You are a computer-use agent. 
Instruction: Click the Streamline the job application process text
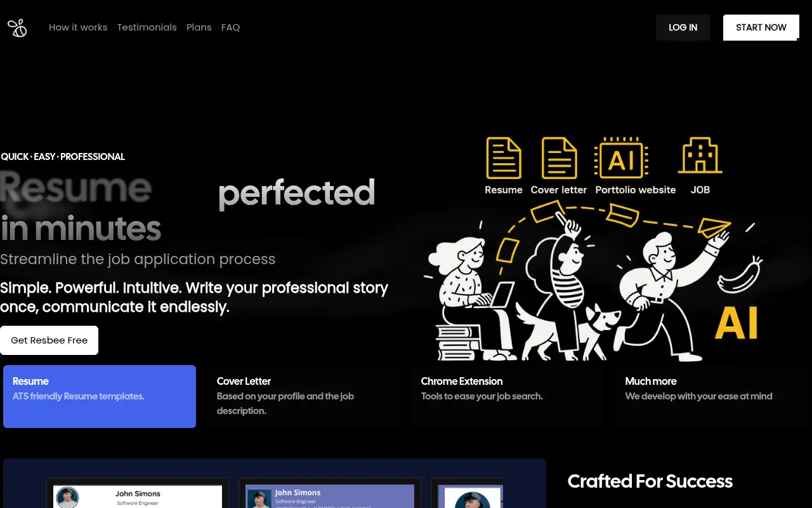[138, 259]
